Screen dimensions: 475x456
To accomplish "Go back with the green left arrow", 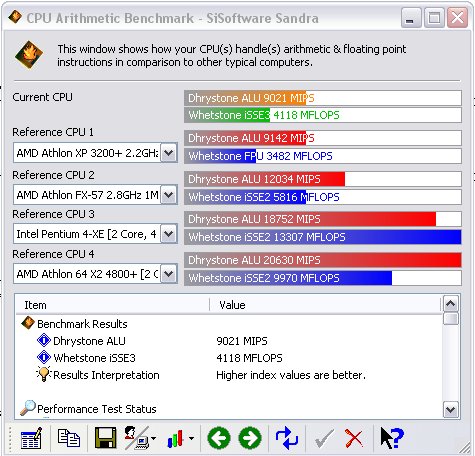I will 219,438.
